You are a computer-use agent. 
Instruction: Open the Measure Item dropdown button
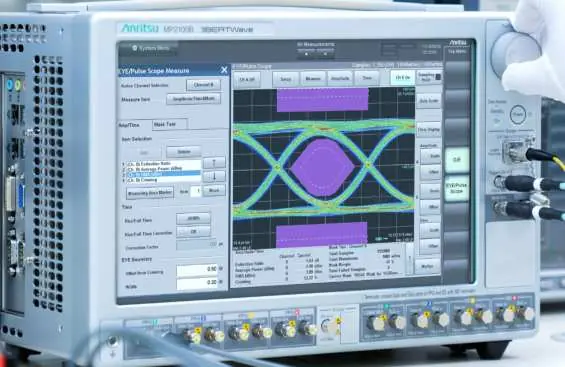193,99
